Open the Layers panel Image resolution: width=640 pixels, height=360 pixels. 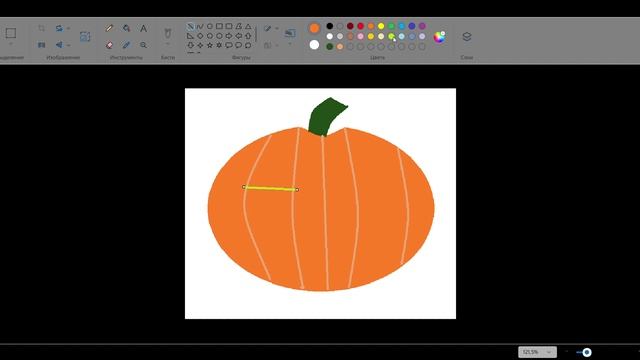click(467, 37)
